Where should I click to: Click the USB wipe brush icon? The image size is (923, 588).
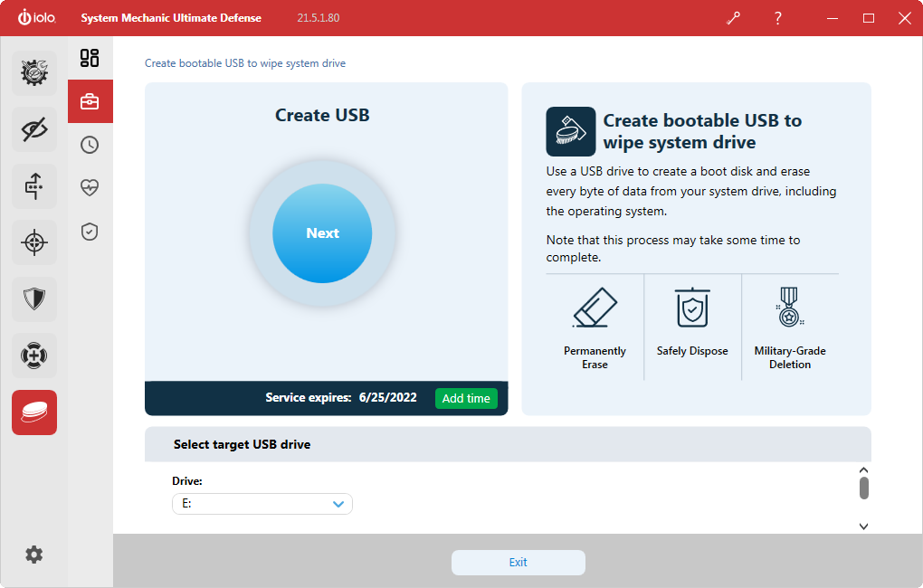[x=570, y=131]
